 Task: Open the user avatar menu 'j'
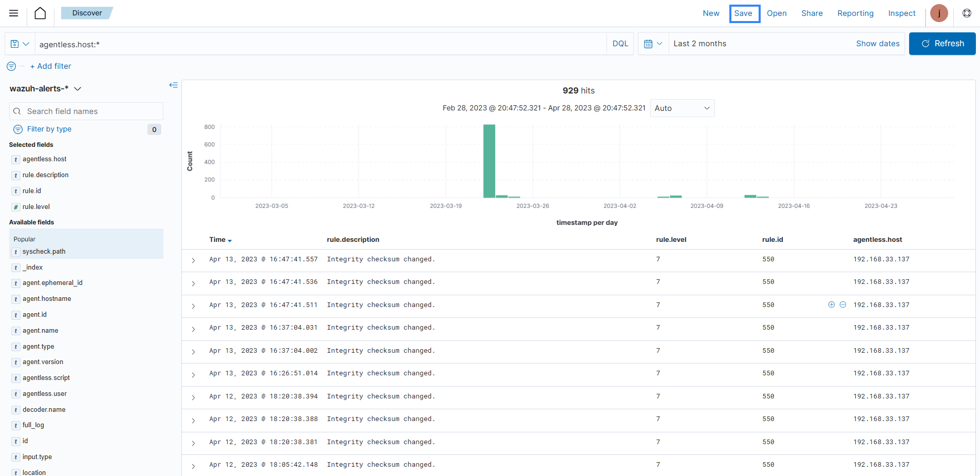coord(939,13)
